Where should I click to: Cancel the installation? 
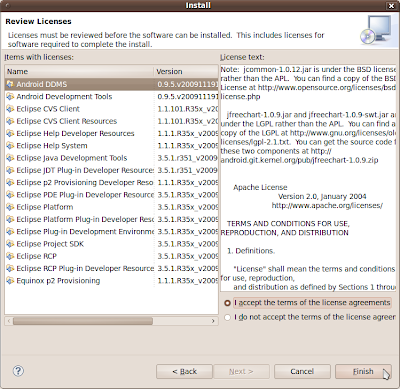coord(302,371)
